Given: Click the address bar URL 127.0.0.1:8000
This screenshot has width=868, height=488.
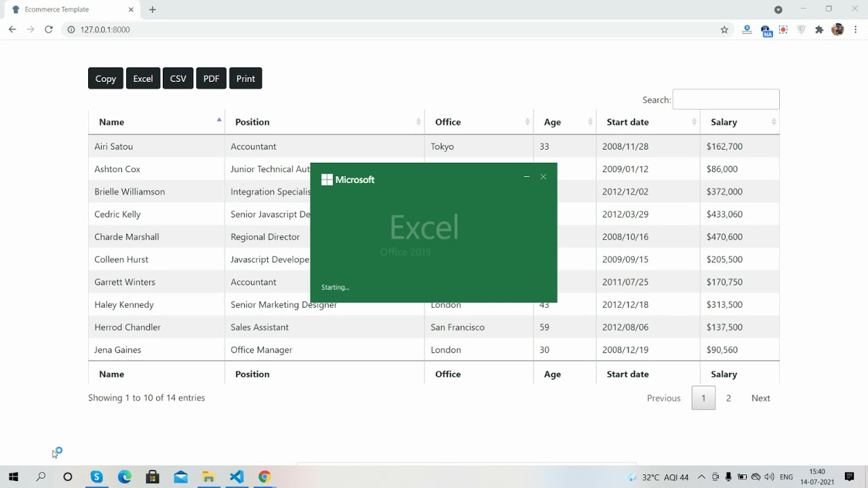Looking at the screenshot, I should pos(105,30).
